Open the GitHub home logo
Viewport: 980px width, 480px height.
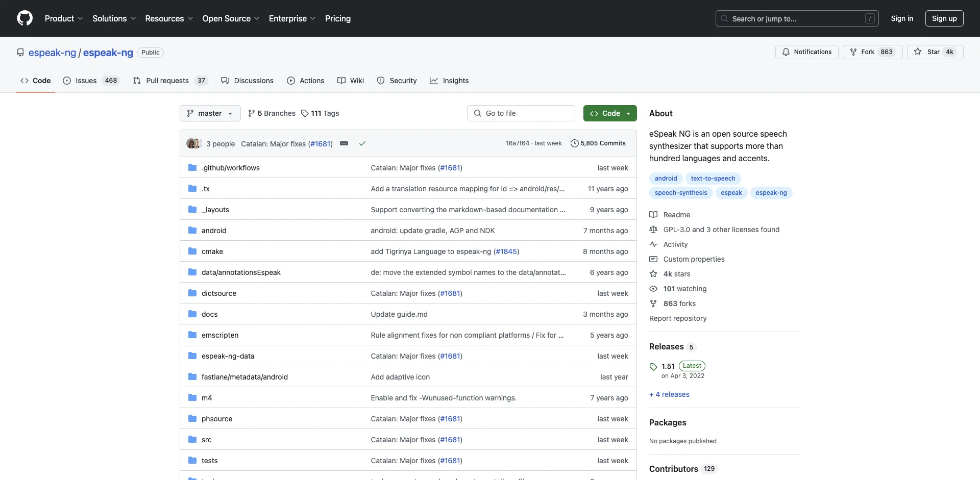click(24, 18)
